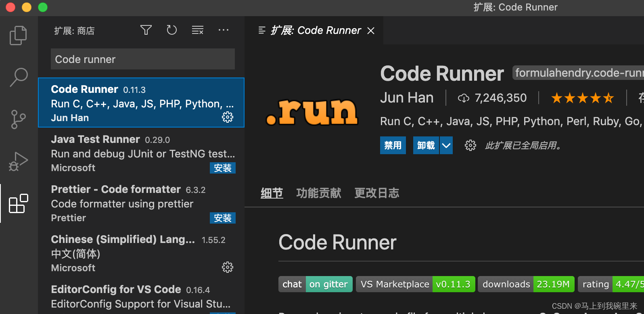This screenshot has width=644, height=314.
Task: Click the 禁用 (disable) button
Action: [393, 145]
